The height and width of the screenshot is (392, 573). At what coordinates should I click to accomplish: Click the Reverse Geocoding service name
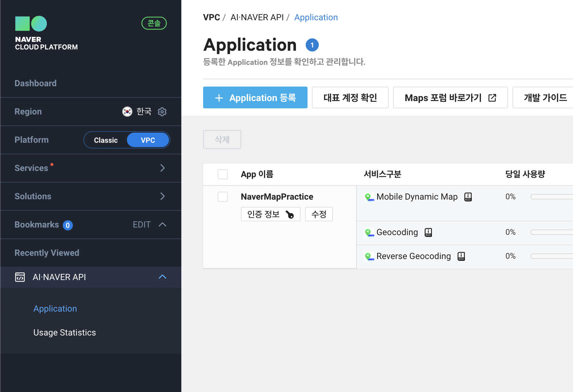414,256
